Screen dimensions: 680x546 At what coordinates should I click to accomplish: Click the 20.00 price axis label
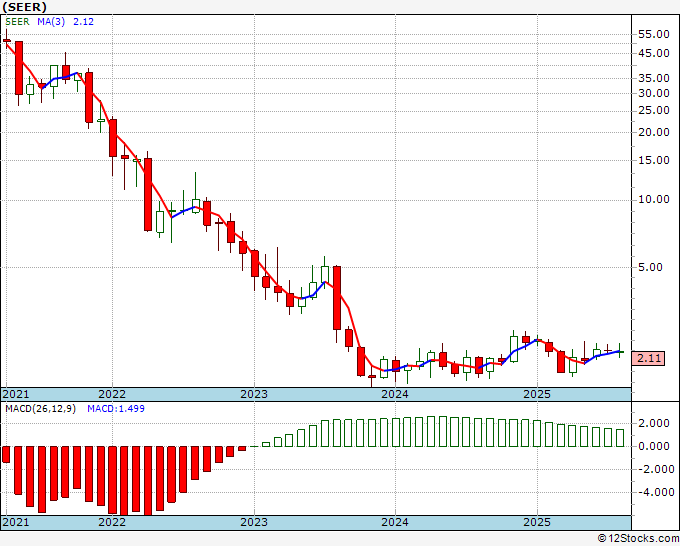[x=654, y=132]
